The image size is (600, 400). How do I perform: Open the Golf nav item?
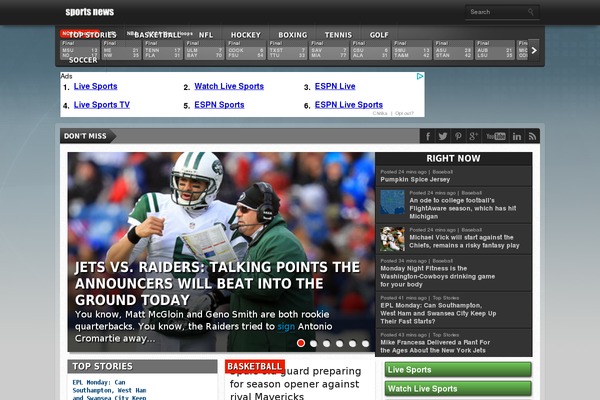coord(379,35)
